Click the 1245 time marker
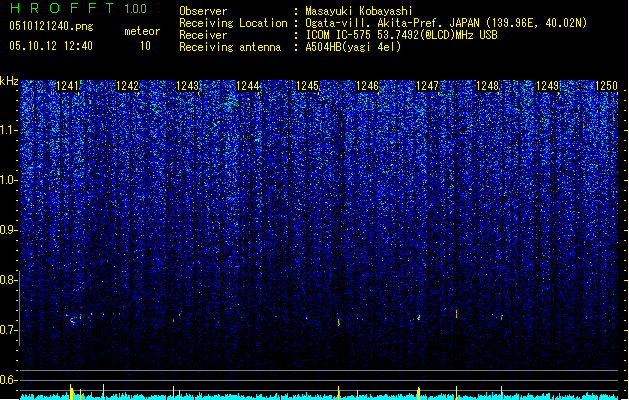 (307, 86)
